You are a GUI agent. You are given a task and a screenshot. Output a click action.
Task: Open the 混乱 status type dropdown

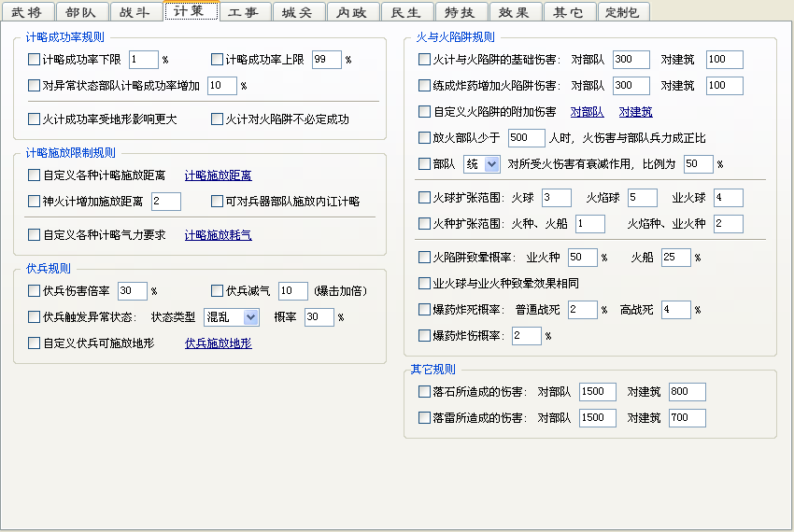(x=232, y=317)
